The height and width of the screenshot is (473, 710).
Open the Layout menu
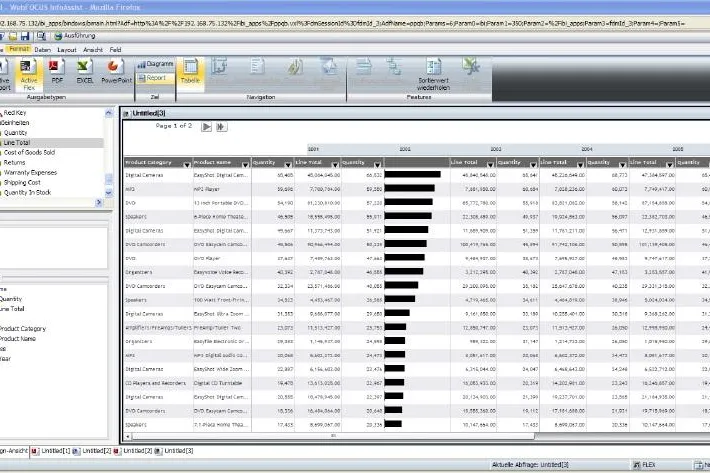tap(67, 50)
